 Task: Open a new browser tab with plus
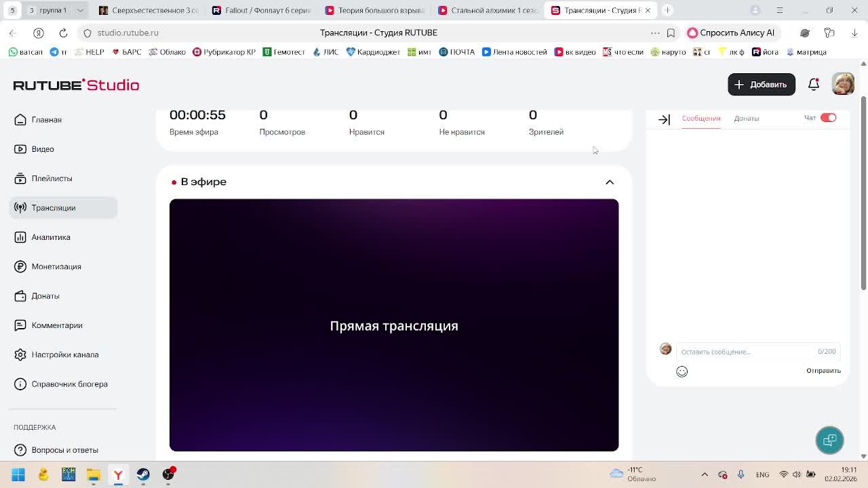pyautogui.click(x=667, y=10)
